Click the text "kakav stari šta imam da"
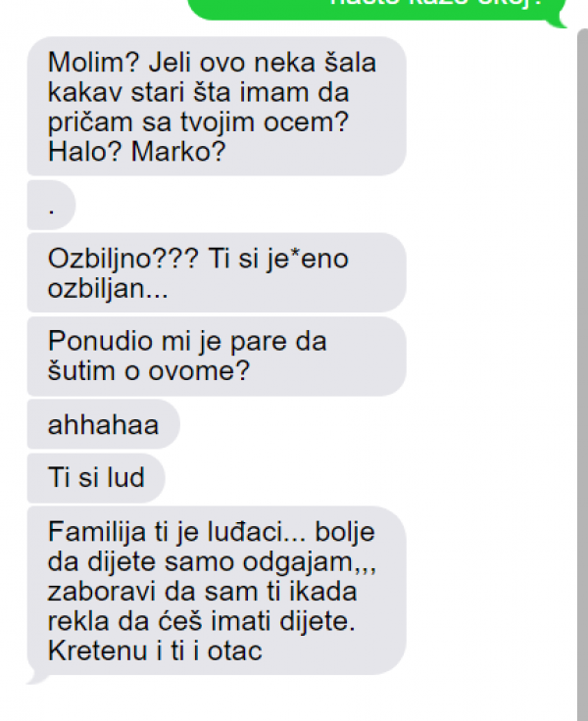The width and height of the screenshot is (588, 721). click(x=198, y=92)
